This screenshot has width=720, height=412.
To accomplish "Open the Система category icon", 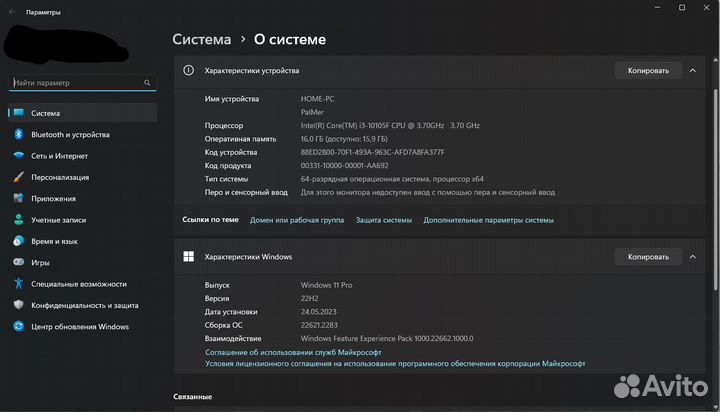I will click(19, 113).
